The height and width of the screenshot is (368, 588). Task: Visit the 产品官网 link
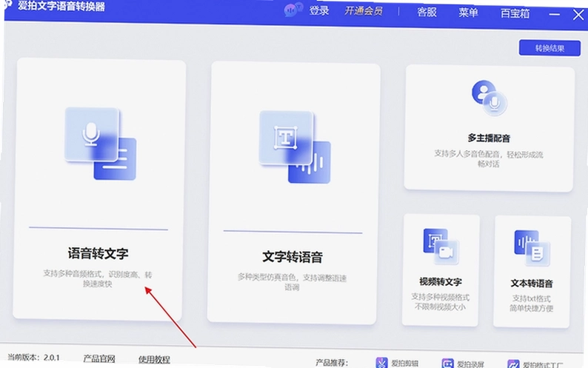(99, 358)
